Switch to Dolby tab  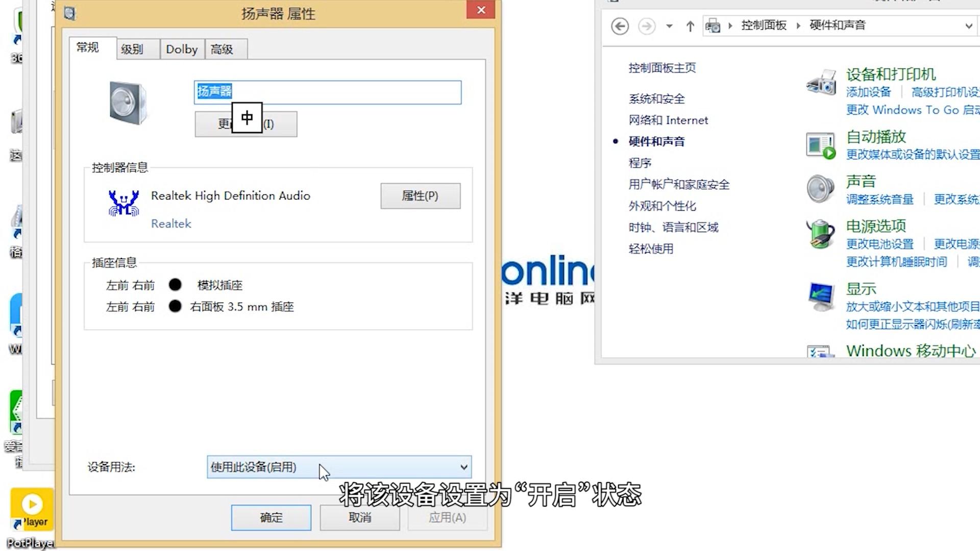(182, 49)
